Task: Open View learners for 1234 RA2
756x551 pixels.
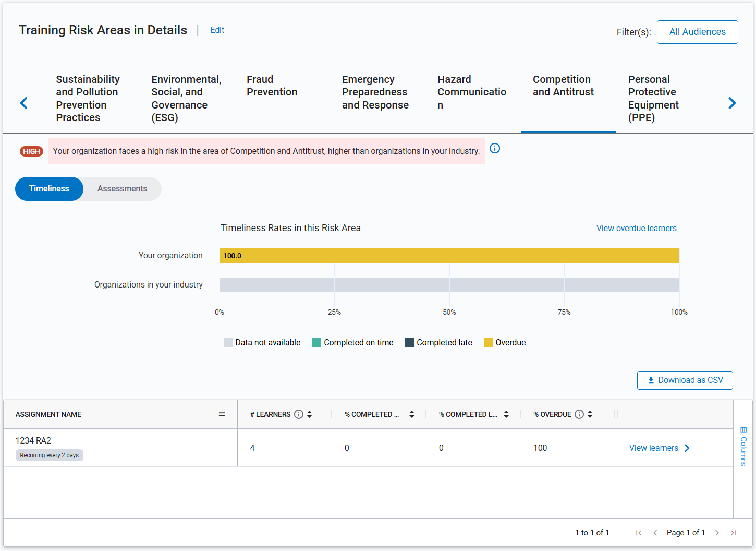Action: [660, 448]
